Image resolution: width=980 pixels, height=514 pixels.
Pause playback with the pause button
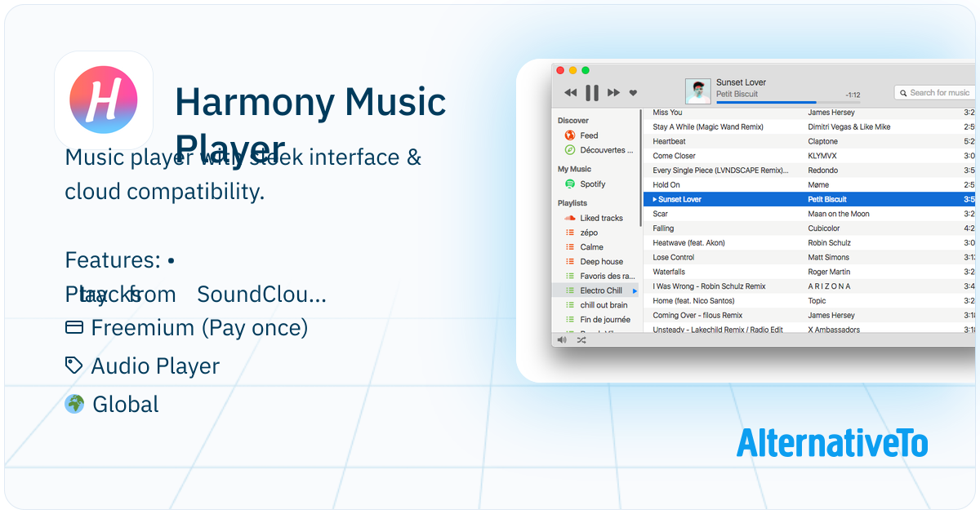coord(592,93)
